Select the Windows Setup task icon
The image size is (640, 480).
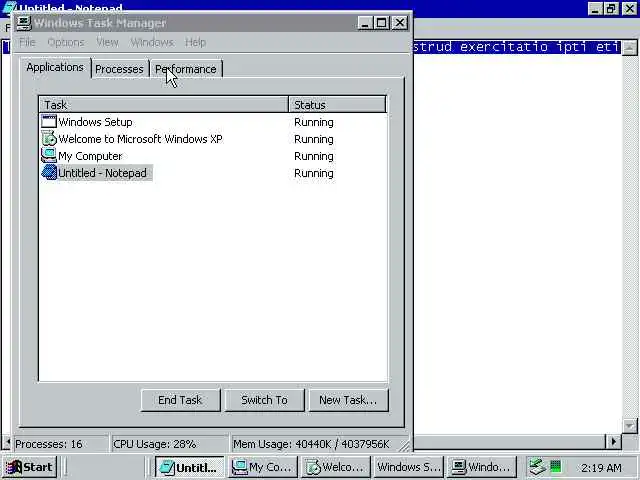49,122
